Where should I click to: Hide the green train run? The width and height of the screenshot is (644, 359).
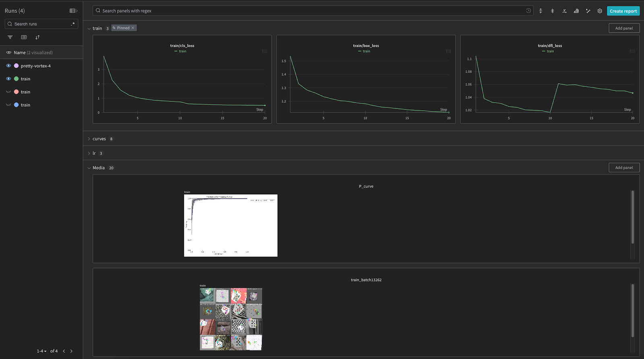click(8, 79)
